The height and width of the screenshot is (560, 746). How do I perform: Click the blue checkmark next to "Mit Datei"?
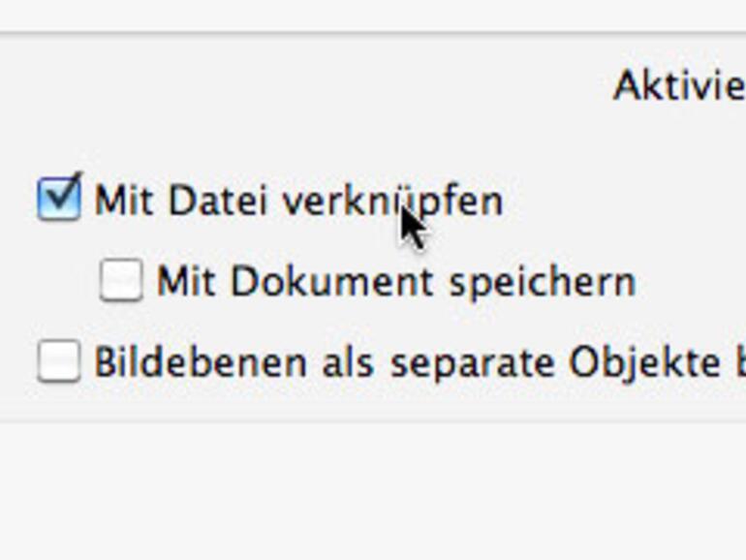tap(60, 196)
